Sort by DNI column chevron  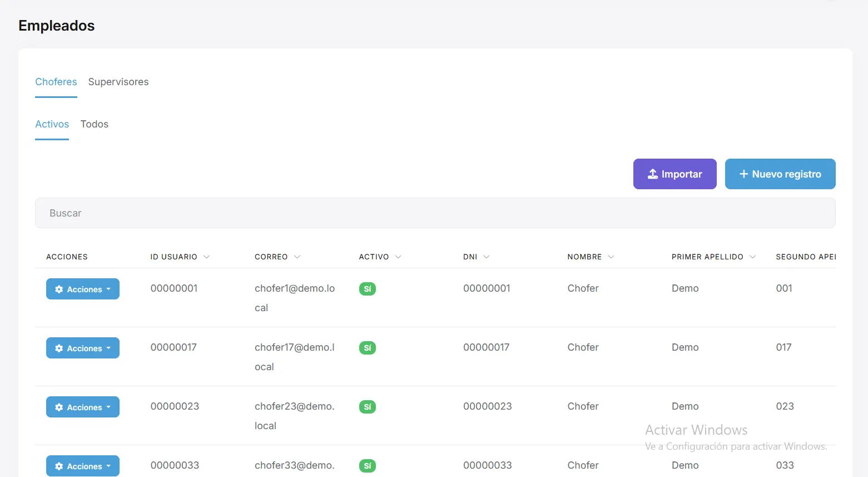(487, 257)
